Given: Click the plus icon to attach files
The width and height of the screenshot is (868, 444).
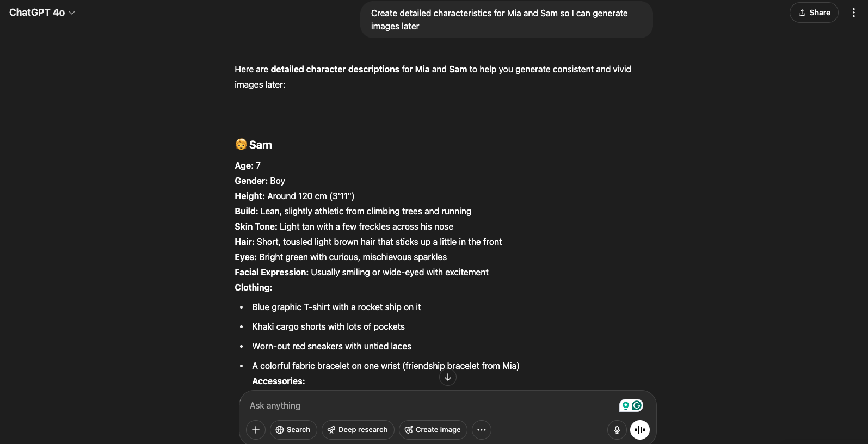Looking at the screenshot, I should 255,429.
